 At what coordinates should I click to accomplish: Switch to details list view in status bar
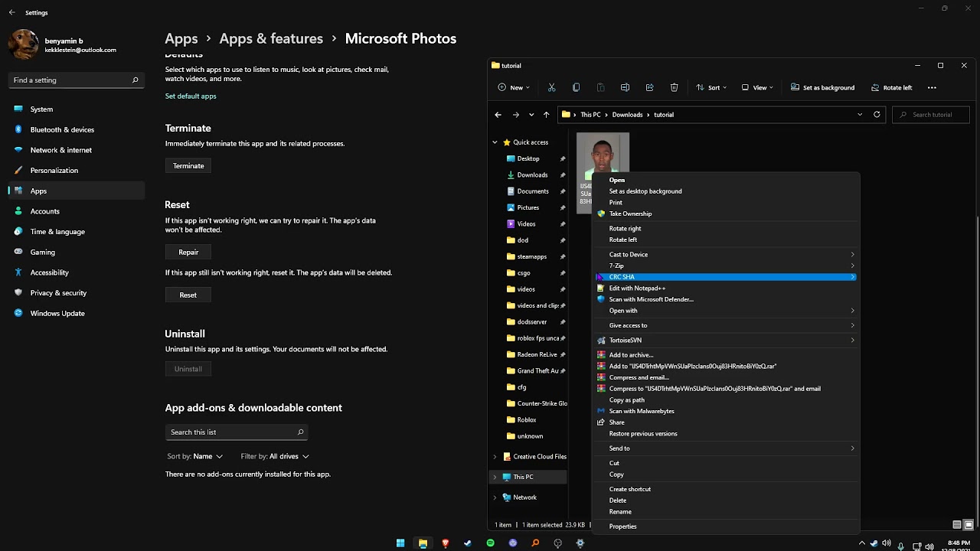(957, 525)
